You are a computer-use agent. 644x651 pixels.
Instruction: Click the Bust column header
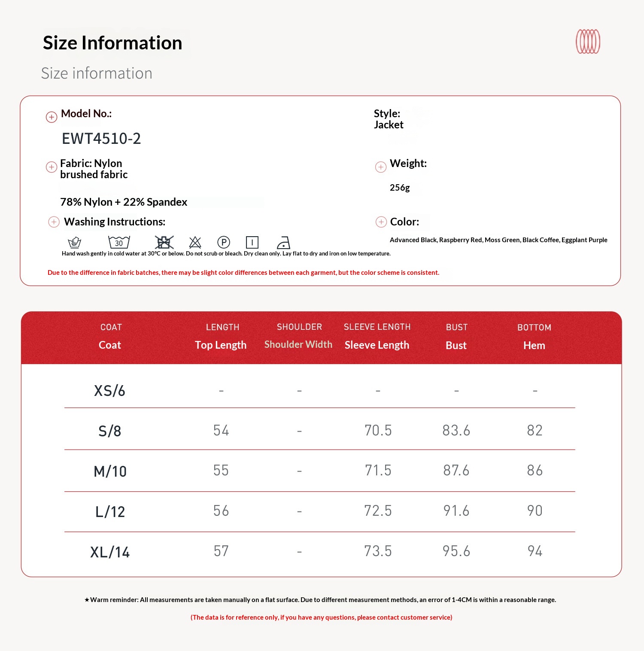(x=456, y=345)
